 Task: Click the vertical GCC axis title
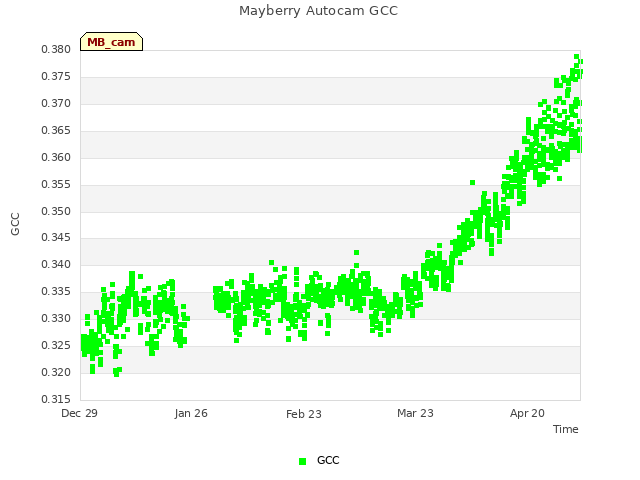click(x=15, y=224)
